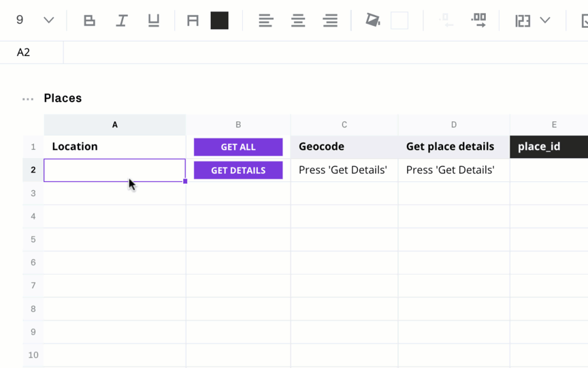Click the black text color swatch
Image resolution: width=588 pixels, height=368 pixels.
(x=219, y=20)
